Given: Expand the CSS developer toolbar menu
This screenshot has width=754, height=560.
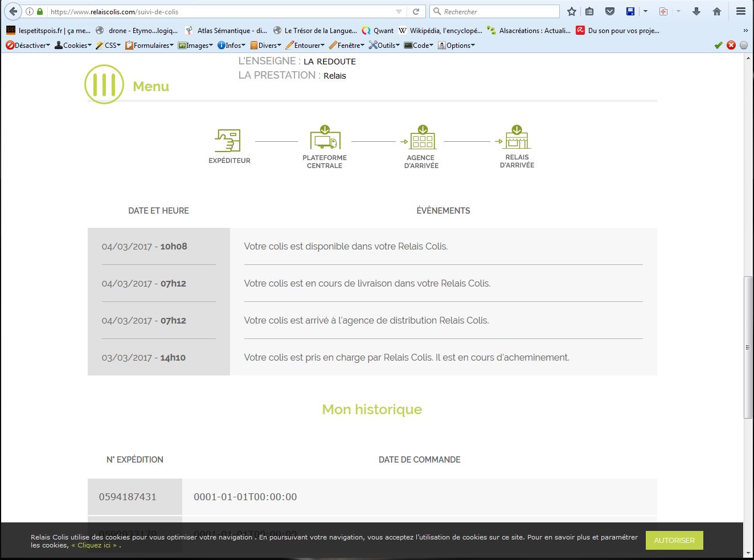Looking at the screenshot, I should click(109, 46).
